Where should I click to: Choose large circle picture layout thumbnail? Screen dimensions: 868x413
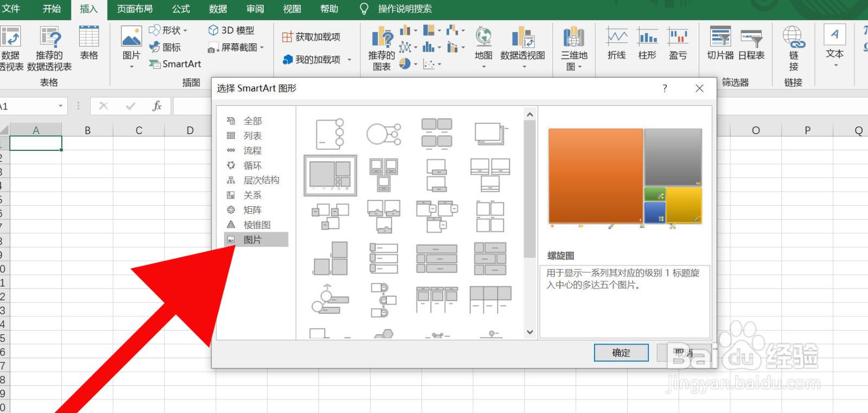pyautogui.click(x=384, y=134)
